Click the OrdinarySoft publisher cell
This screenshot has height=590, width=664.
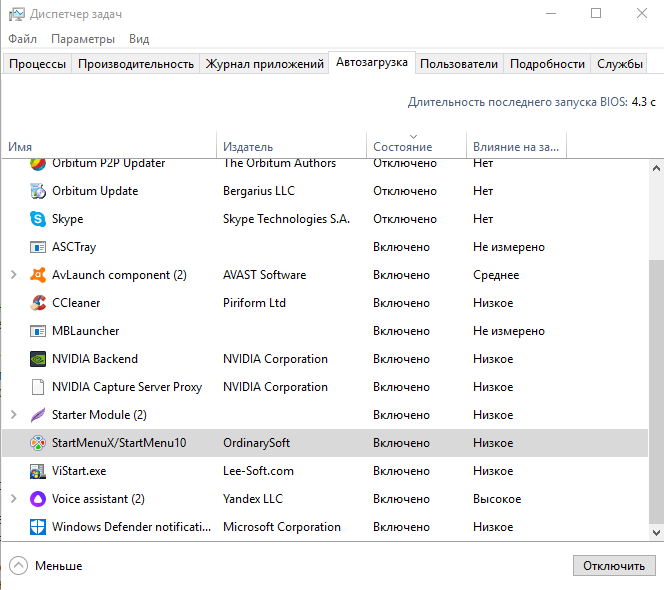pyautogui.click(x=257, y=443)
